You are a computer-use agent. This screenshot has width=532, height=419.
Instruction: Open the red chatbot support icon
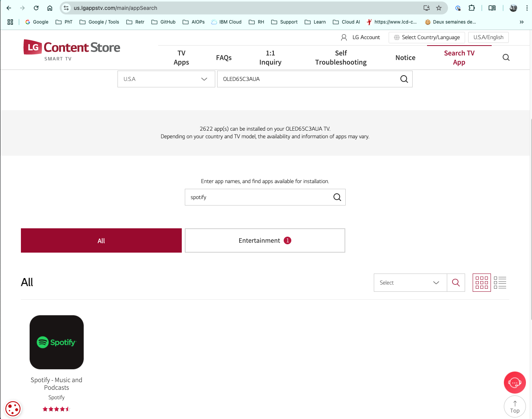515,383
